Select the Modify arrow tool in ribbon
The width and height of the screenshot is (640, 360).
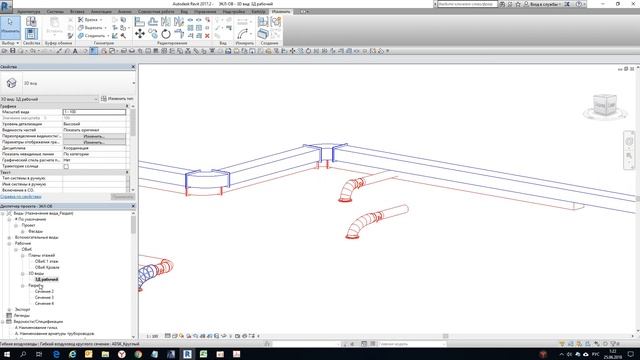click(x=10, y=28)
